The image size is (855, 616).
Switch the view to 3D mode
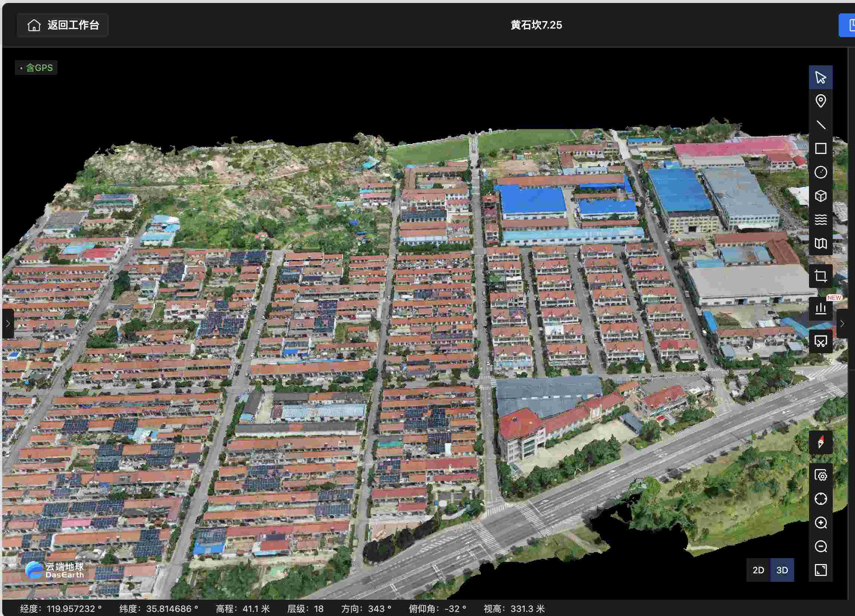click(x=782, y=570)
